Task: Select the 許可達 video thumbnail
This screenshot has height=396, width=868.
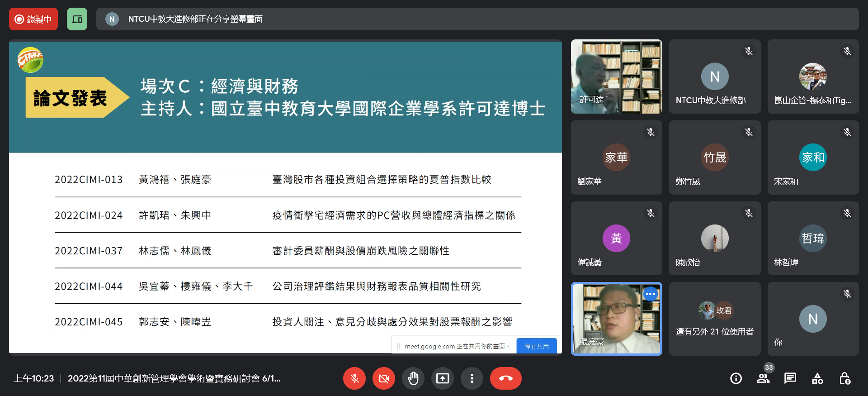Action: tap(616, 76)
